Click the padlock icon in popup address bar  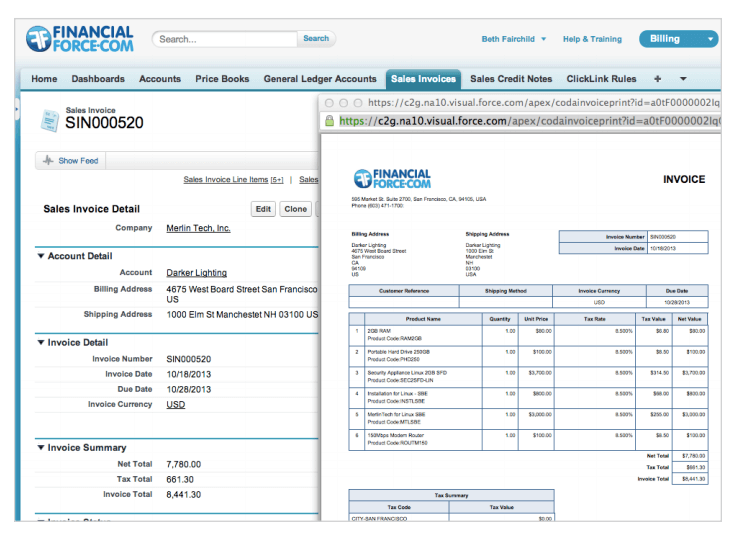point(329,121)
